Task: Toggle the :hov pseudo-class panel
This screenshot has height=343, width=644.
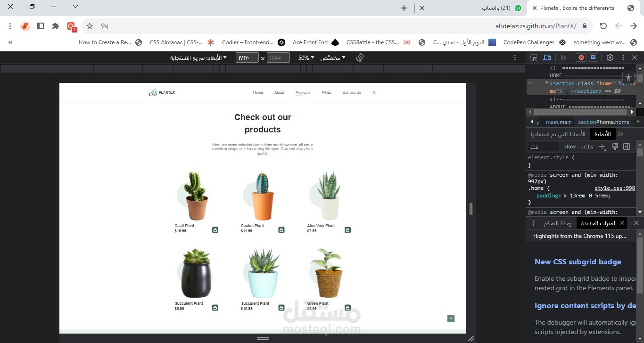Action: 570,147
